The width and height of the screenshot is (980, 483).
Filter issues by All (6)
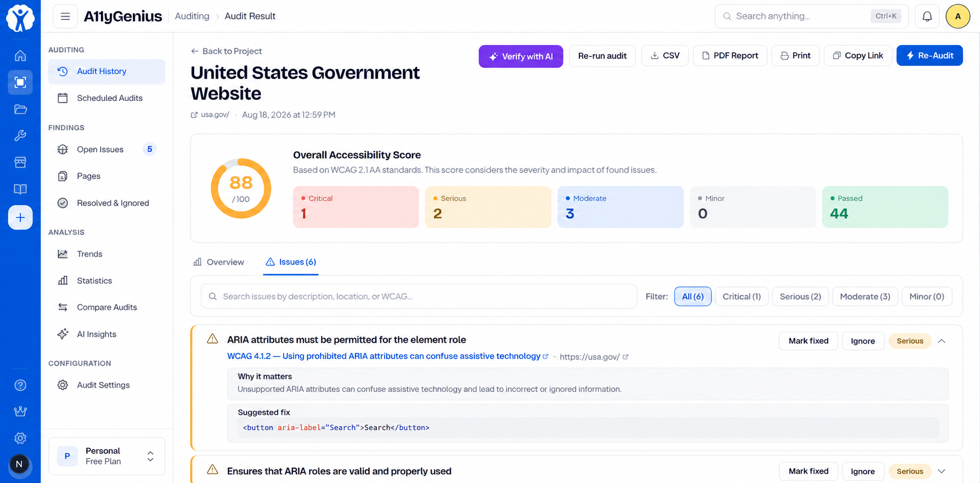point(692,297)
